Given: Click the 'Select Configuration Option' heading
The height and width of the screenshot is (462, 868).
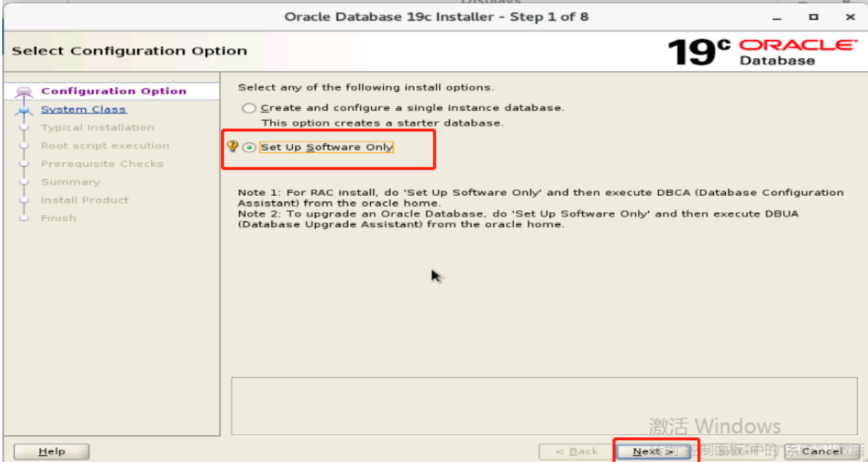Looking at the screenshot, I should (130, 51).
